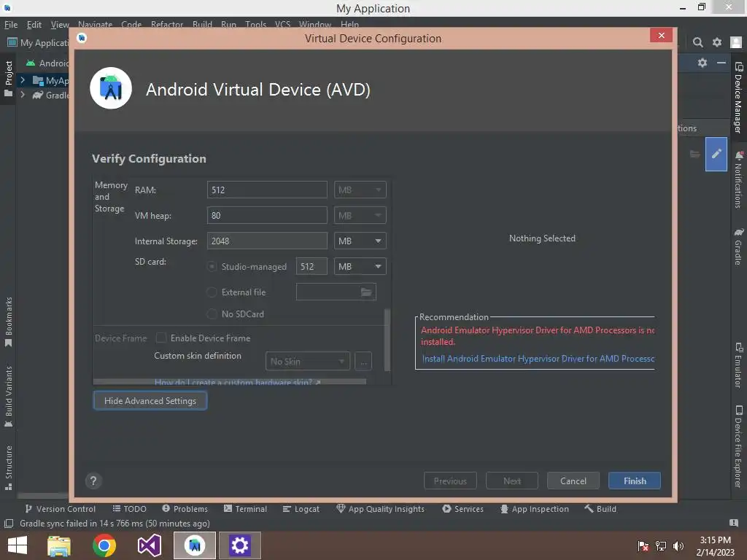
Task: Open Bookmarks tool window
Action: tap(8, 322)
